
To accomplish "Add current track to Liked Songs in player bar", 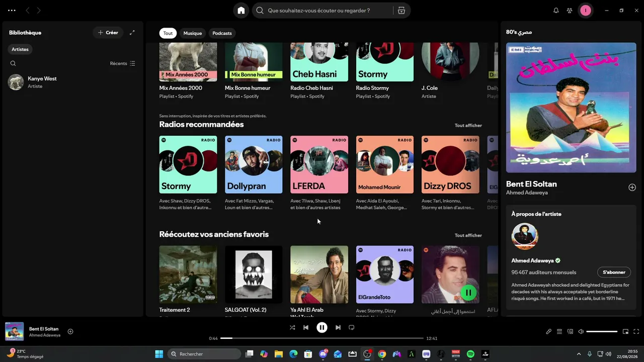I will pyautogui.click(x=70, y=331).
